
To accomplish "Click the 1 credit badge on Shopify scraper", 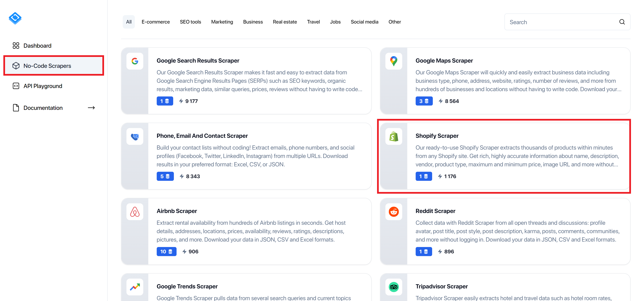I will pos(424,176).
